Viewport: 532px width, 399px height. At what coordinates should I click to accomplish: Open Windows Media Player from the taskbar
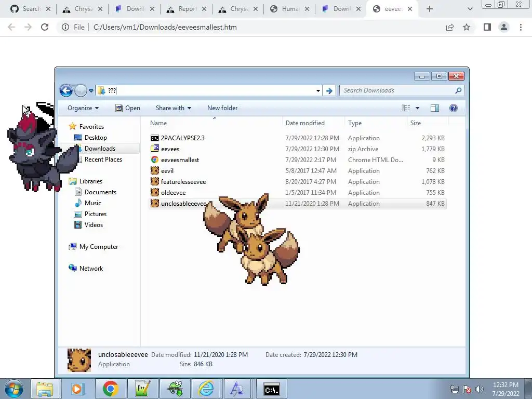77,389
